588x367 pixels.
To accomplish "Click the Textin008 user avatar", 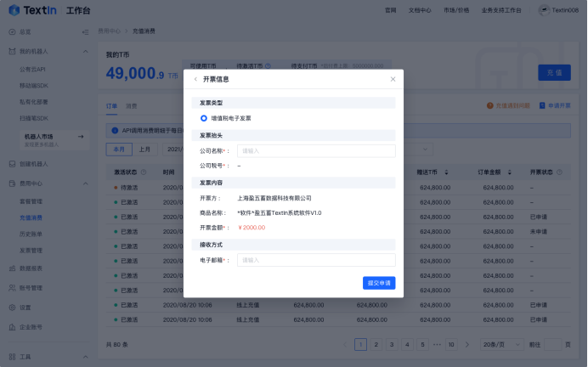I will [x=544, y=10].
